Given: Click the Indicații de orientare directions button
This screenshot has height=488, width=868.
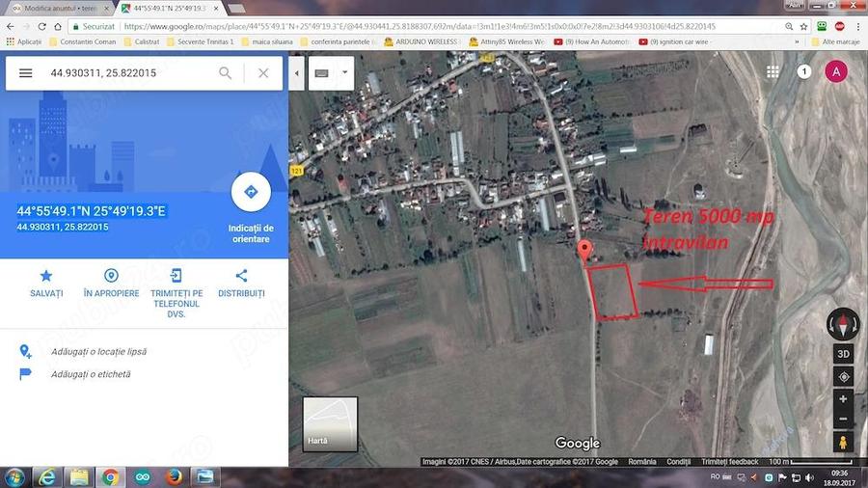Looking at the screenshot, I should coord(251,192).
